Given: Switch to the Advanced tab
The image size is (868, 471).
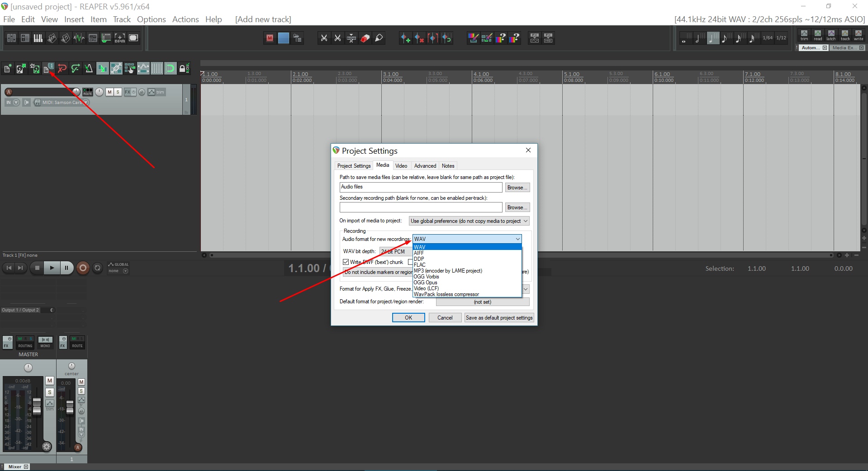Looking at the screenshot, I should click(425, 166).
